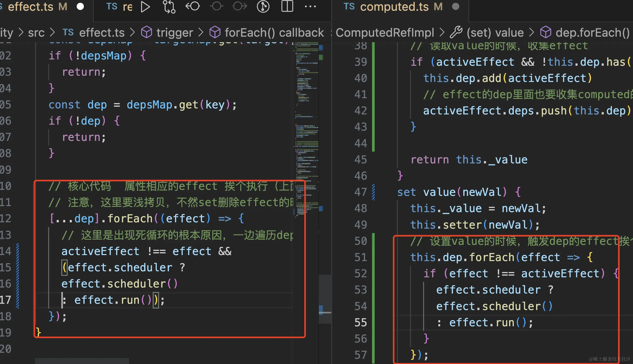Expand the ComputedRefImpl breadcrumb
Viewport: 633px width, 364px height.
[385, 32]
